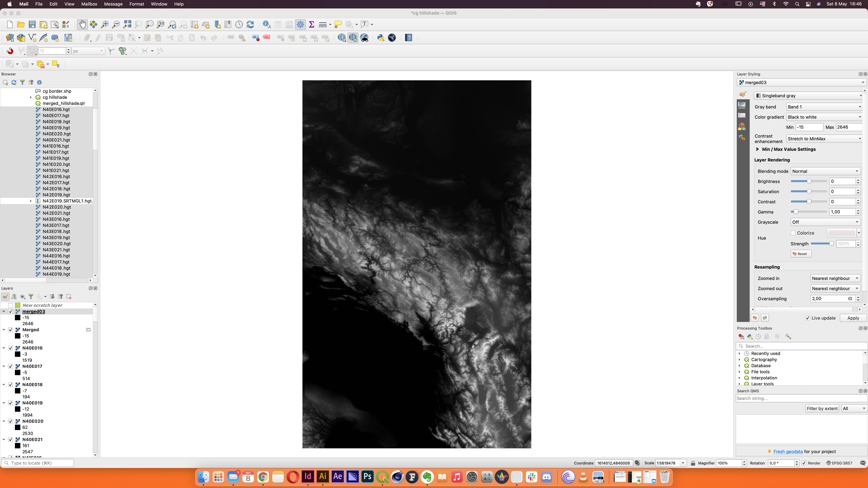Image resolution: width=868 pixels, height=488 pixels.
Task: Click the Redo style arrow in Layer Styling
Action: pos(765,318)
